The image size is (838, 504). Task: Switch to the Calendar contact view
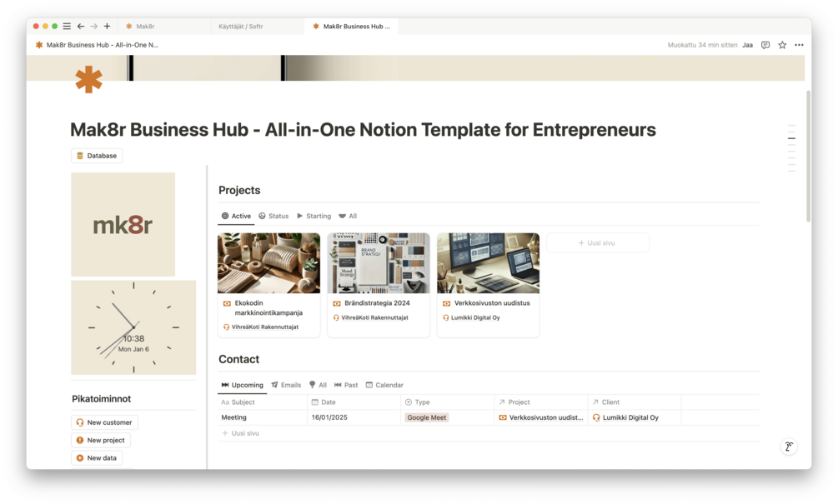384,385
